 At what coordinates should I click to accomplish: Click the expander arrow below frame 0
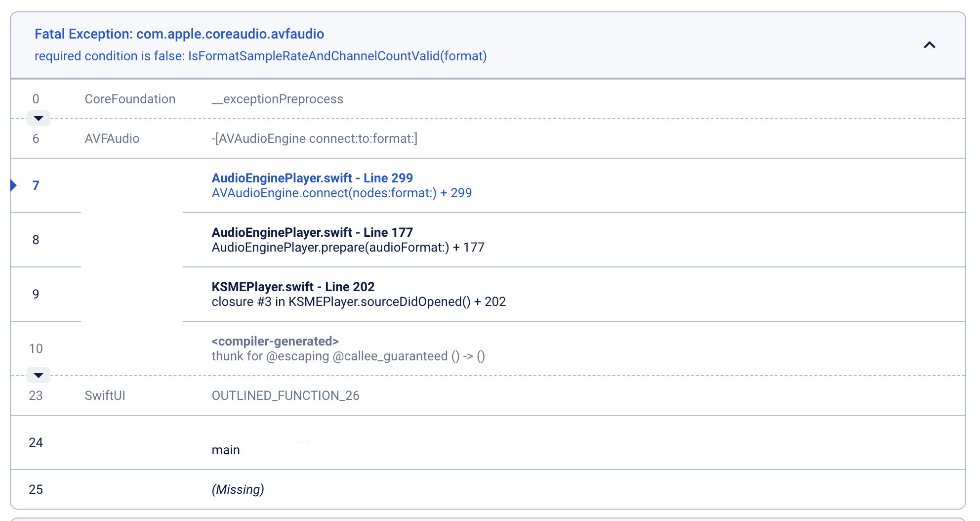point(38,118)
